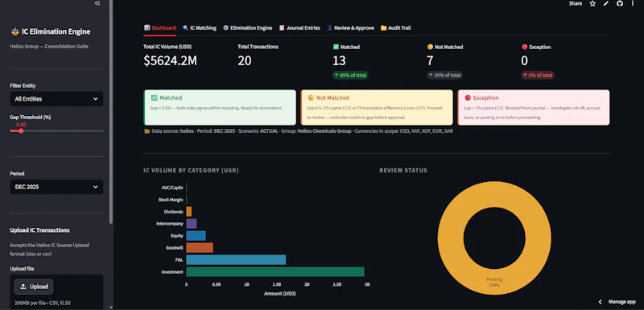The image size is (644, 310).
Task: Open the IC Matching tab
Action: pyautogui.click(x=200, y=28)
